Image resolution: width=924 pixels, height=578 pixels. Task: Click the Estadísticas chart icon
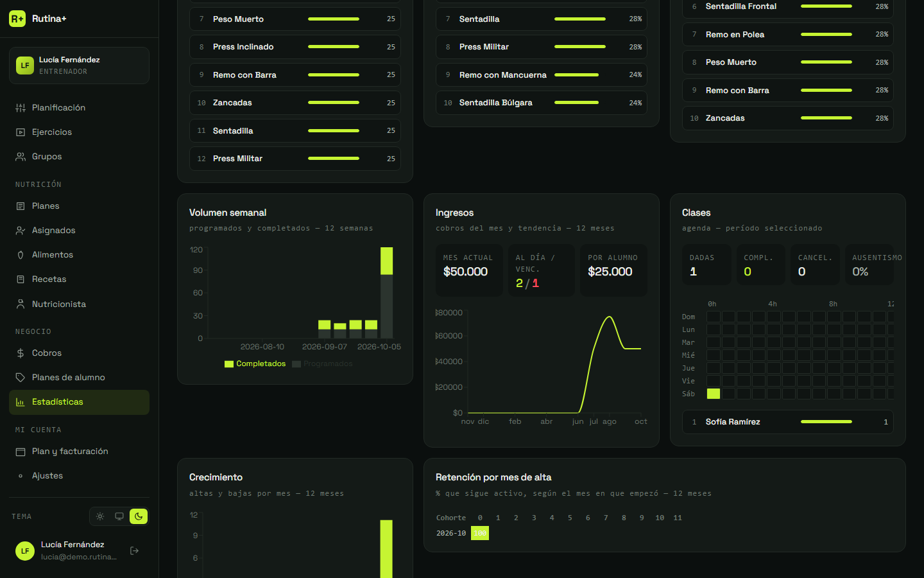click(x=21, y=402)
